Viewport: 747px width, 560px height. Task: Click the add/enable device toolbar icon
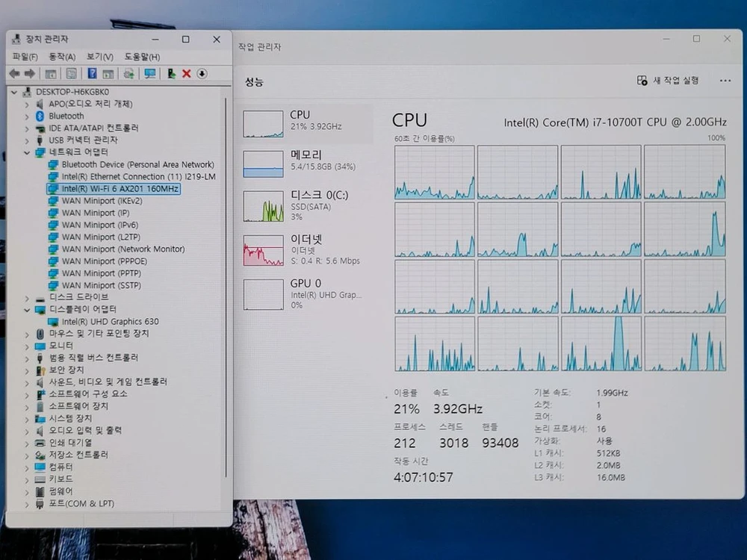click(171, 74)
